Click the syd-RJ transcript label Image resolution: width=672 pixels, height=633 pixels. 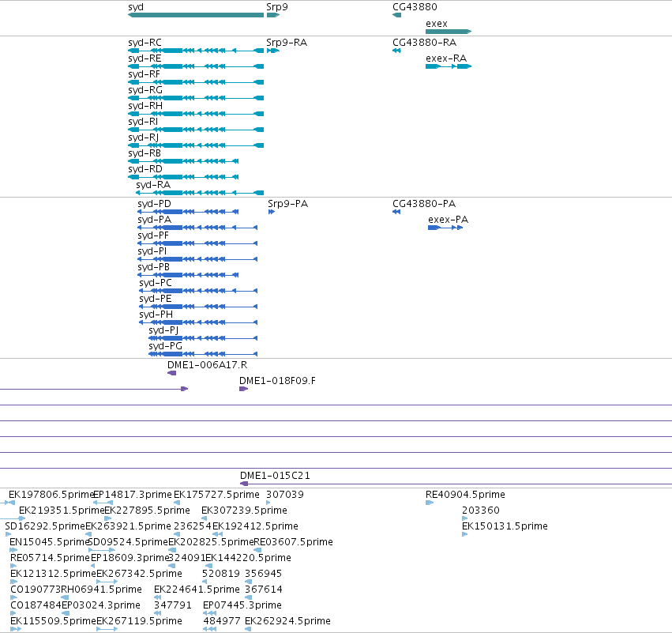pyautogui.click(x=144, y=138)
